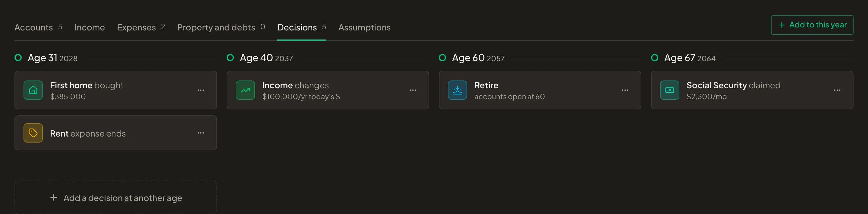
Task: Click the Age 40 2037 heading
Action: pos(266,58)
